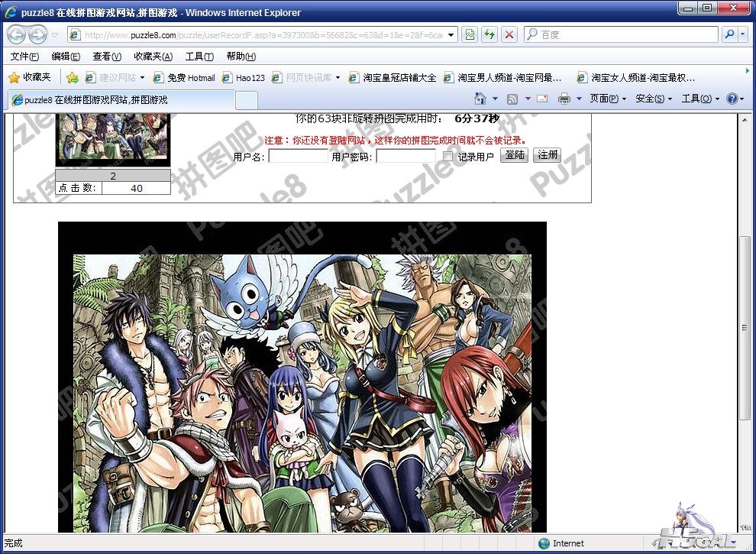Click the click count value 40
This screenshot has height=554, width=756.
(137, 188)
